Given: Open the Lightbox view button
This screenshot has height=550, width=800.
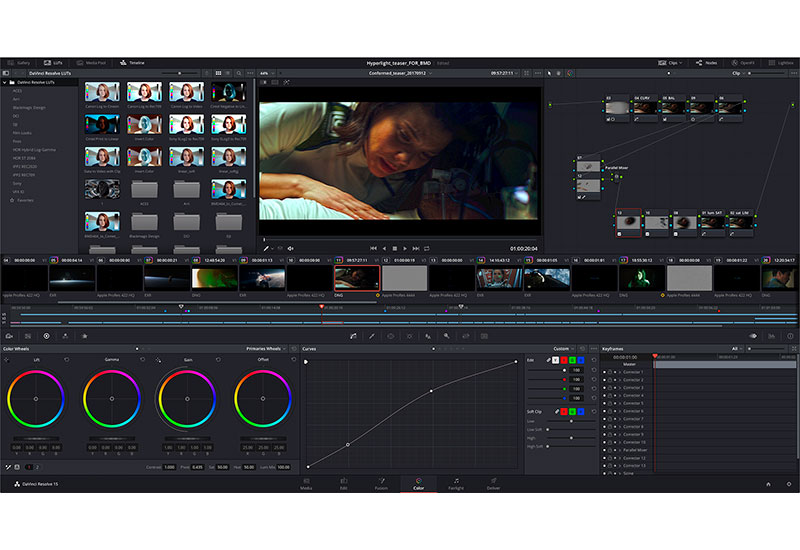Looking at the screenshot, I should (x=781, y=63).
